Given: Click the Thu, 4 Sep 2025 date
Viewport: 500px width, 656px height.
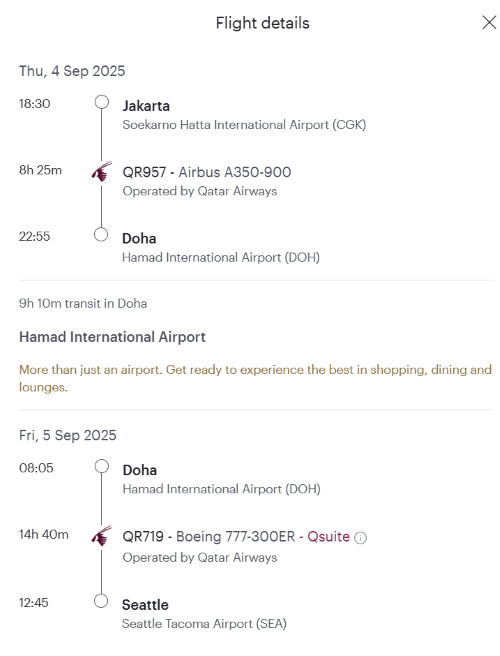Looking at the screenshot, I should click(x=72, y=71).
